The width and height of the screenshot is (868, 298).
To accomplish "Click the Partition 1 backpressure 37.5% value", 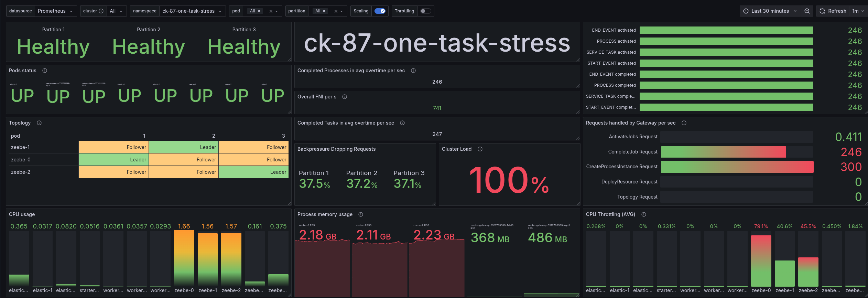I will [x=314, y=184].
